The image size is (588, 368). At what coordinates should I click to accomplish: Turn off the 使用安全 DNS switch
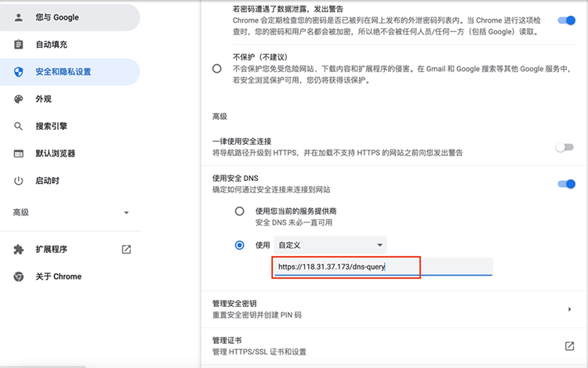tap(566, 184)
